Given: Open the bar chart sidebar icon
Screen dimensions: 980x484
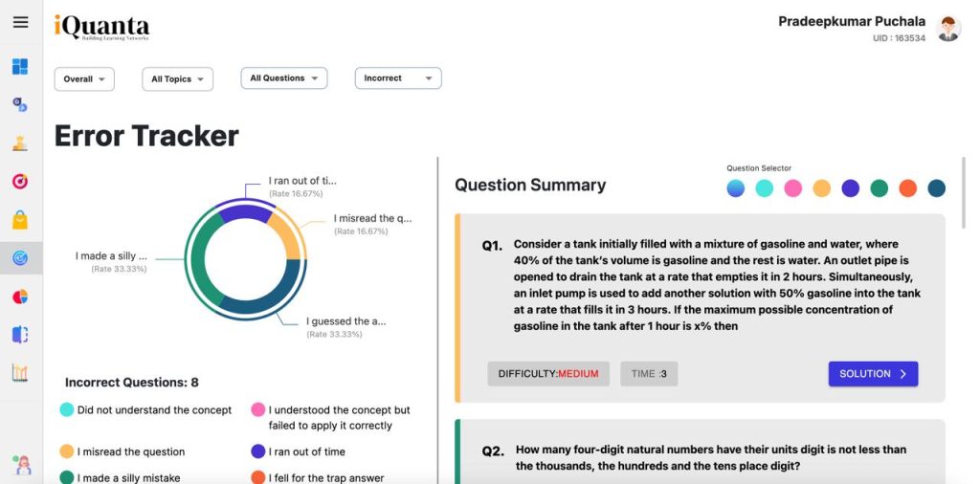Looking at the screenshot, I should point(20,373).
